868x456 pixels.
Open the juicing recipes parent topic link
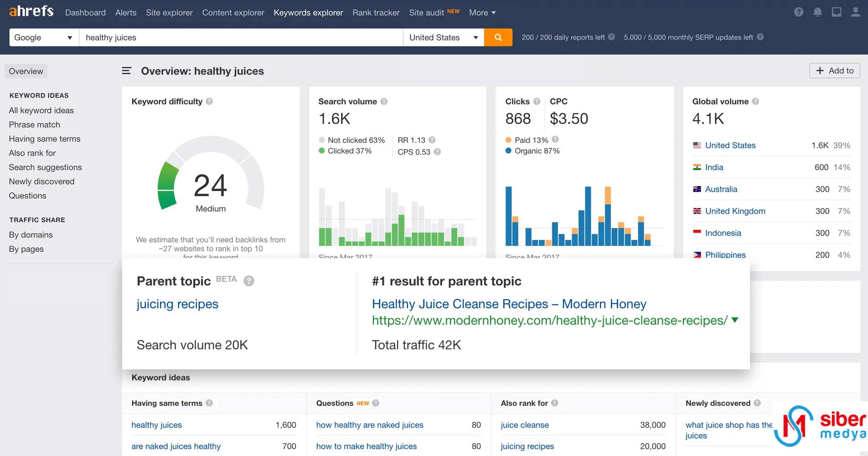tap(177, 304)
